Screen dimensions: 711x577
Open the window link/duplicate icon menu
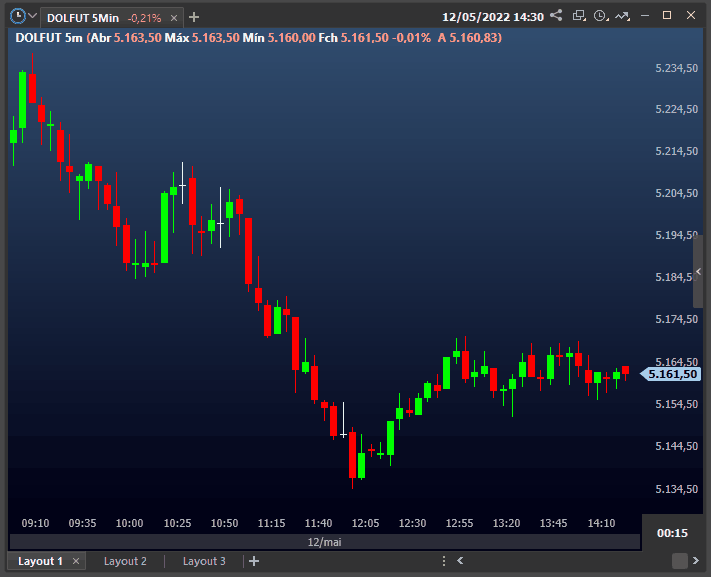coord(577,16)
